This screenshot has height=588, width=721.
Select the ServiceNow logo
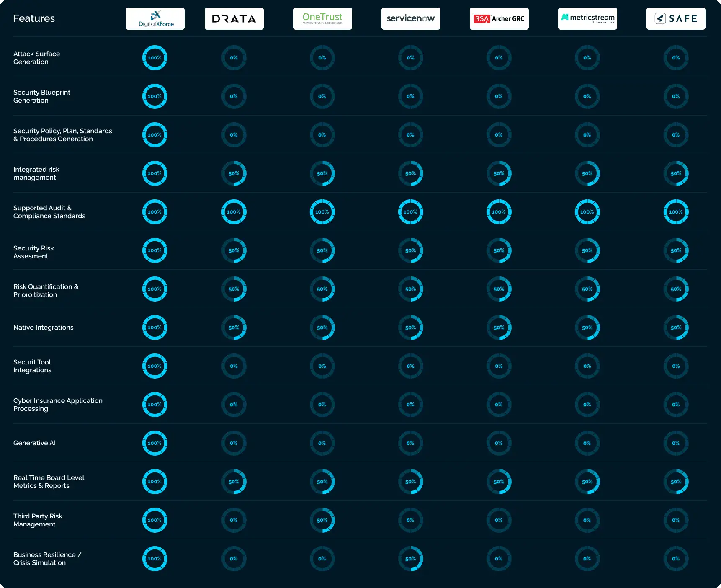[411, 19]
